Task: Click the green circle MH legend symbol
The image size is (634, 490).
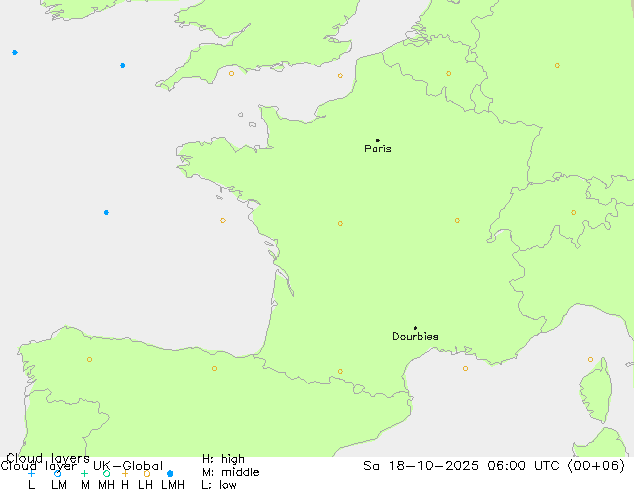Action: pyautogui.click(x=106, y=473)
